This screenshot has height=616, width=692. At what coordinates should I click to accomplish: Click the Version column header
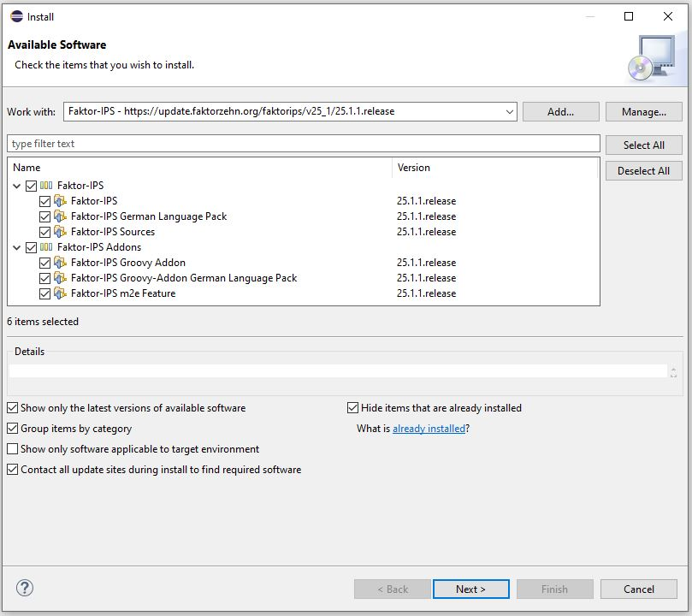coord(494,168)
